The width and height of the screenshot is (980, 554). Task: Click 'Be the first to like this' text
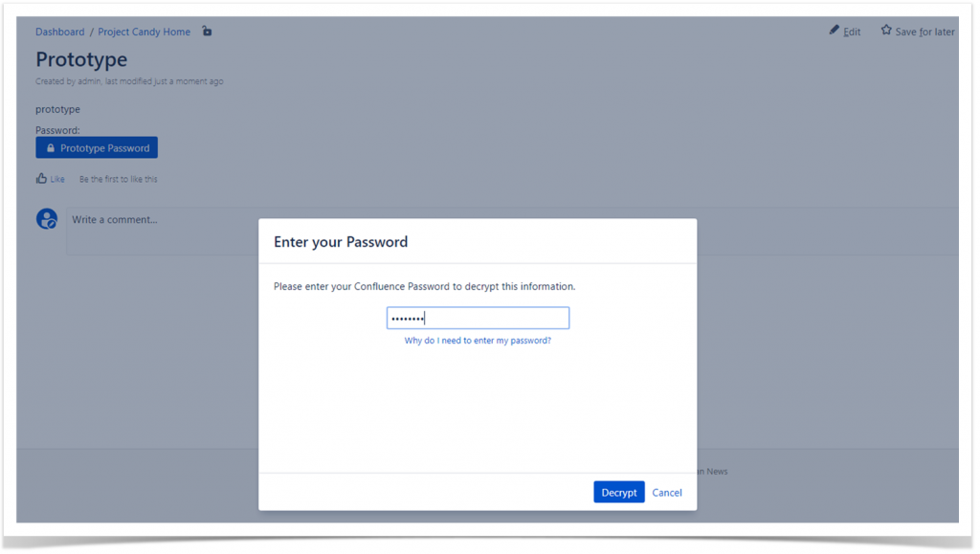[117, 179]
